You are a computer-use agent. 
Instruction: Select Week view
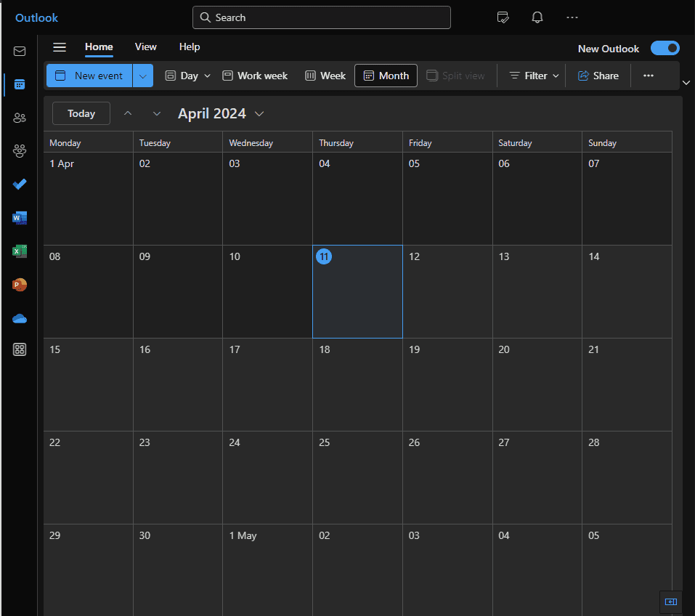(x=325, y=76)
